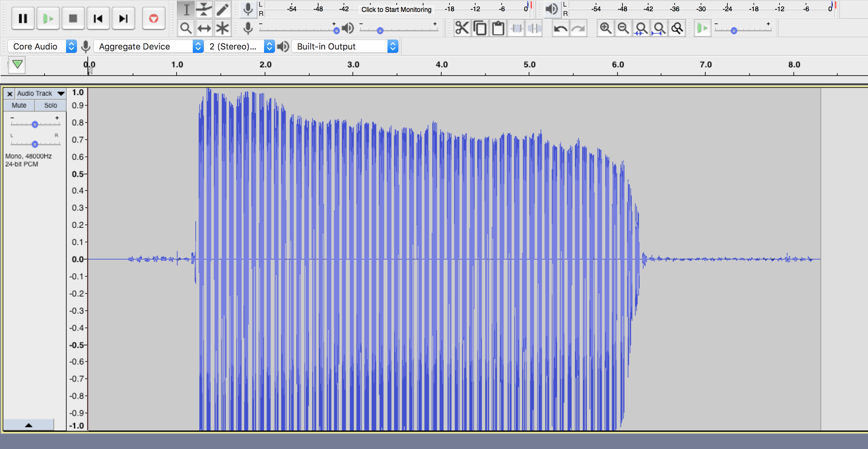
Task: Click the Paste clipboard icon
Action: pyautogui.click(x=498, y=28)
